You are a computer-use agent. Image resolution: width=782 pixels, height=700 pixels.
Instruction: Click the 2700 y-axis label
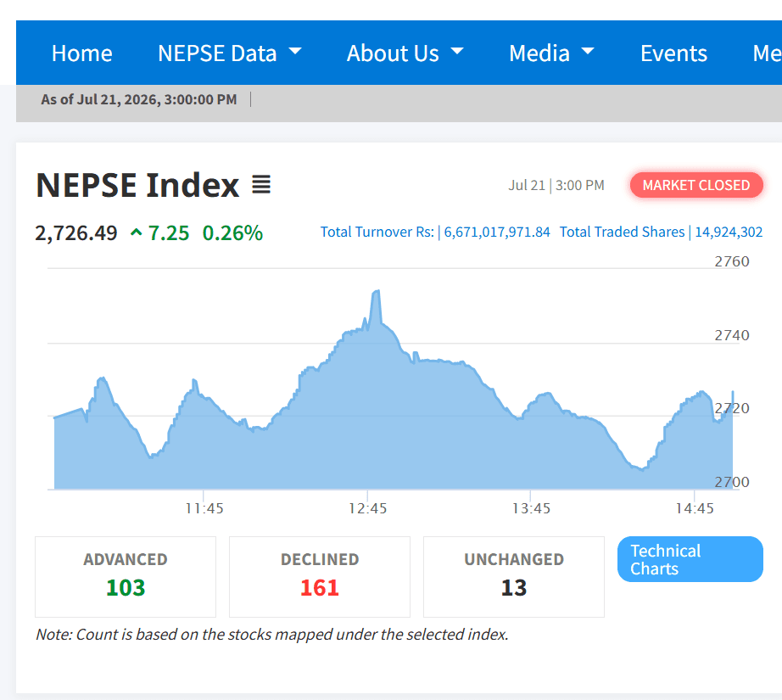click(x=732, y=482)
